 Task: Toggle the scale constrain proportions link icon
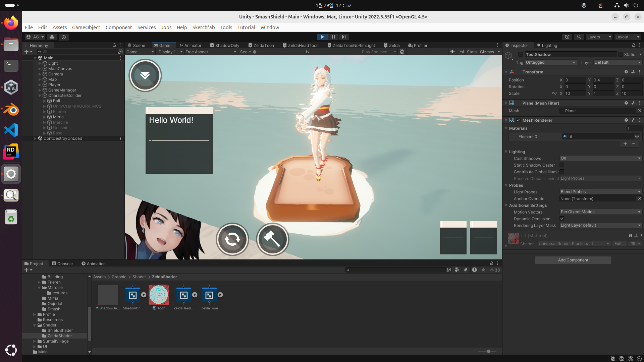(x=554, y=93)
